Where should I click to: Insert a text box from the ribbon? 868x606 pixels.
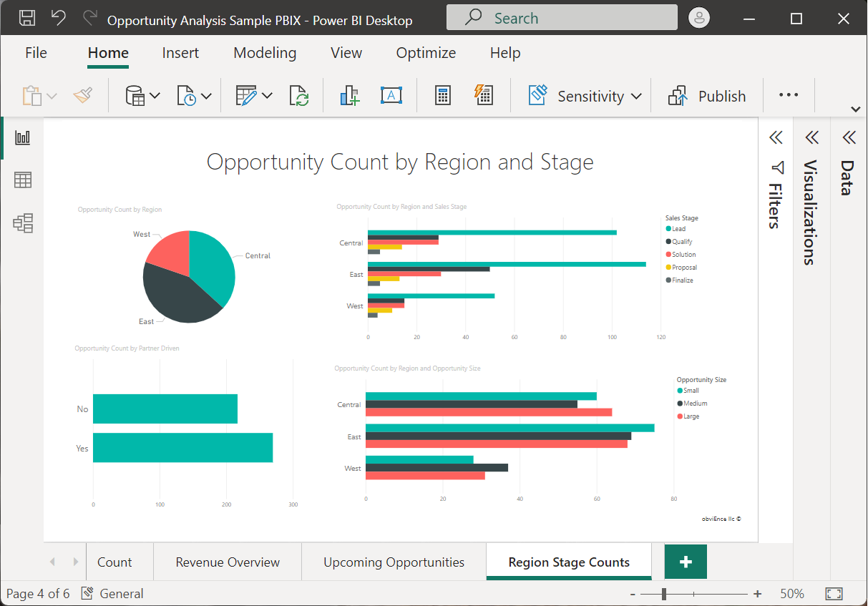391,96
